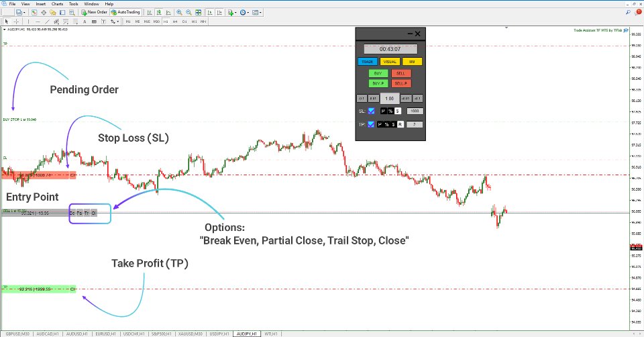
Task: Switch to D1 timeframe
Action: (x=184, y=21)
